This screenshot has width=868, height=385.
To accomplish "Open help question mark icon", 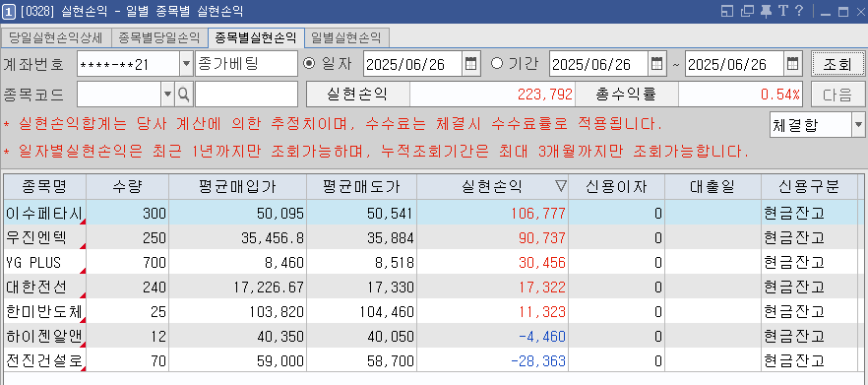I will (x=799, y=11).
